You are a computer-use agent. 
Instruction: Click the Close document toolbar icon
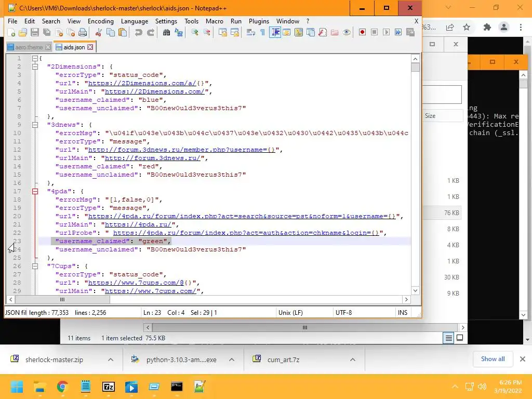click(59, 33)
